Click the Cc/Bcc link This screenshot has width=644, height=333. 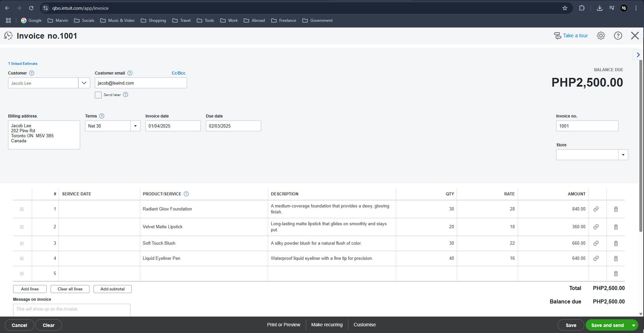point(178,73)
